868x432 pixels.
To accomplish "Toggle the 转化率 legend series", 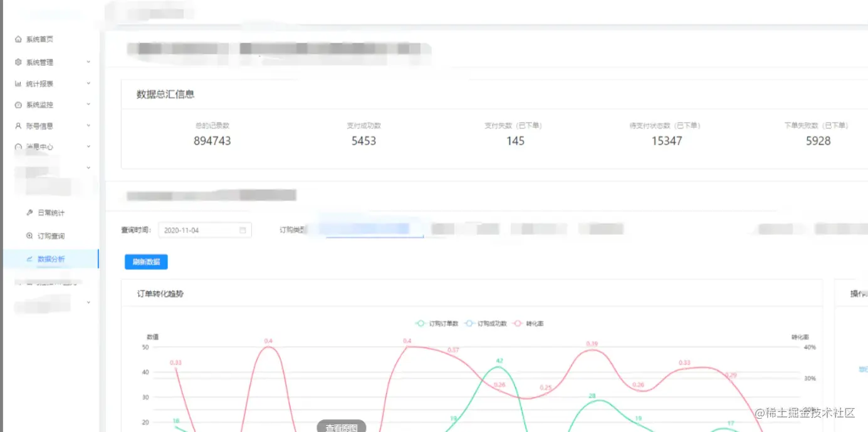I will pyautogui.click(x=528, y=324).
